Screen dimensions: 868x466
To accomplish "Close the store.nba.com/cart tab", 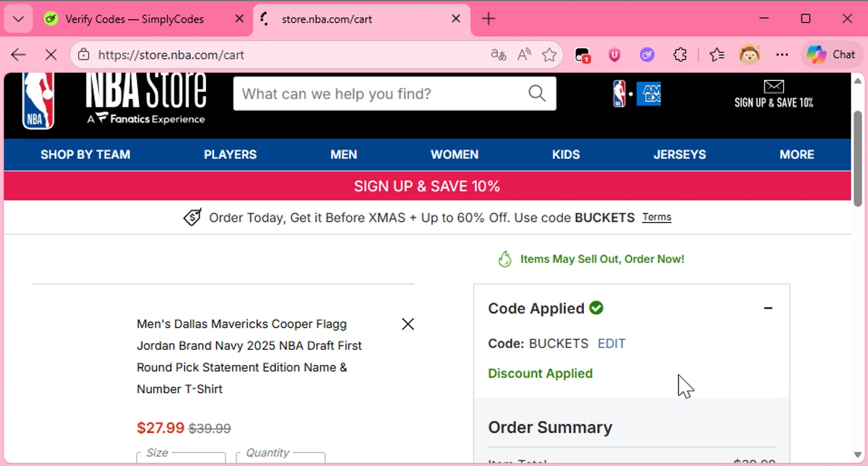I will [455, 19].
